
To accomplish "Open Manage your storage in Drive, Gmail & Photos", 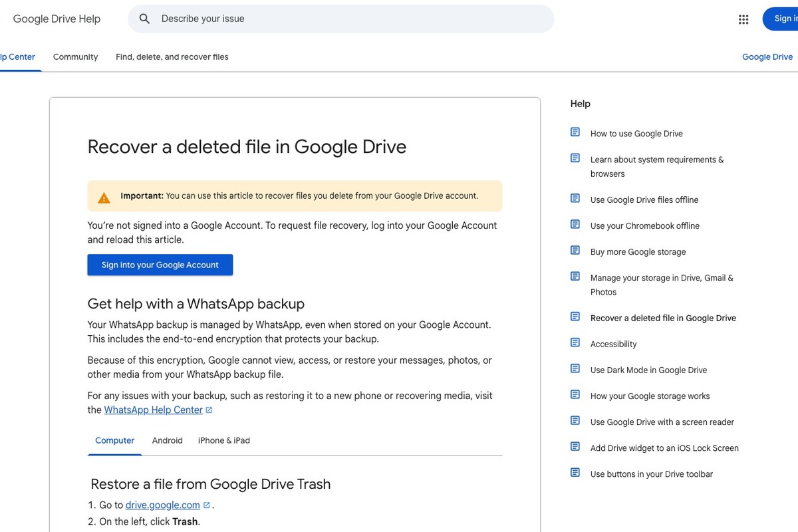I will (x=662, y=285).
